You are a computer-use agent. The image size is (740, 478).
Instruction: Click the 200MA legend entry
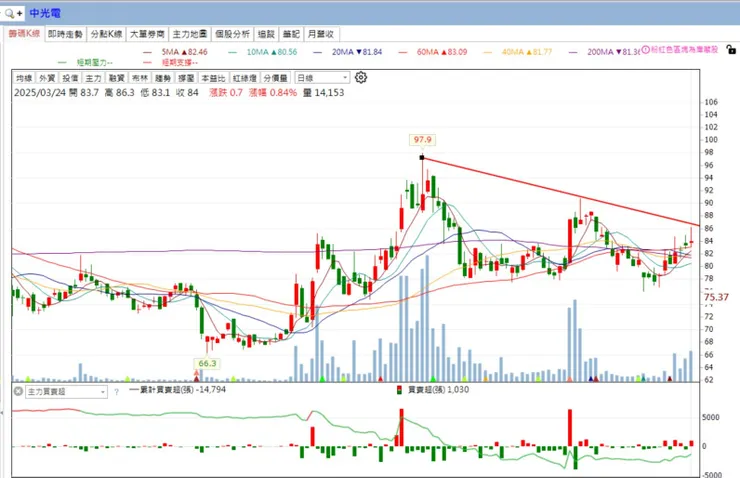click(x=613, y=52)
